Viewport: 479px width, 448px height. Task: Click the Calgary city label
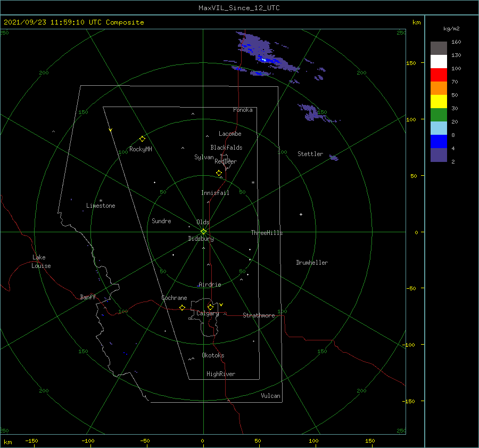click(x=208, y=313)
